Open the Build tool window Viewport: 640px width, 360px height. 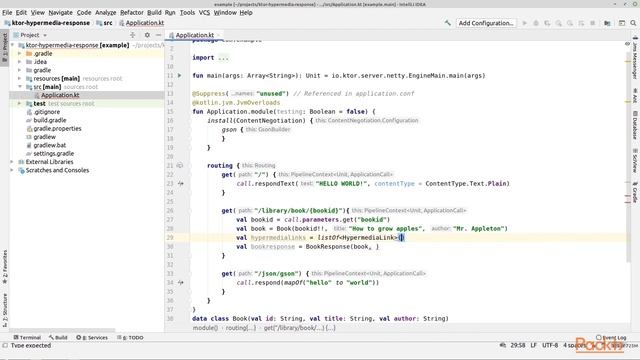coord(58,338)
